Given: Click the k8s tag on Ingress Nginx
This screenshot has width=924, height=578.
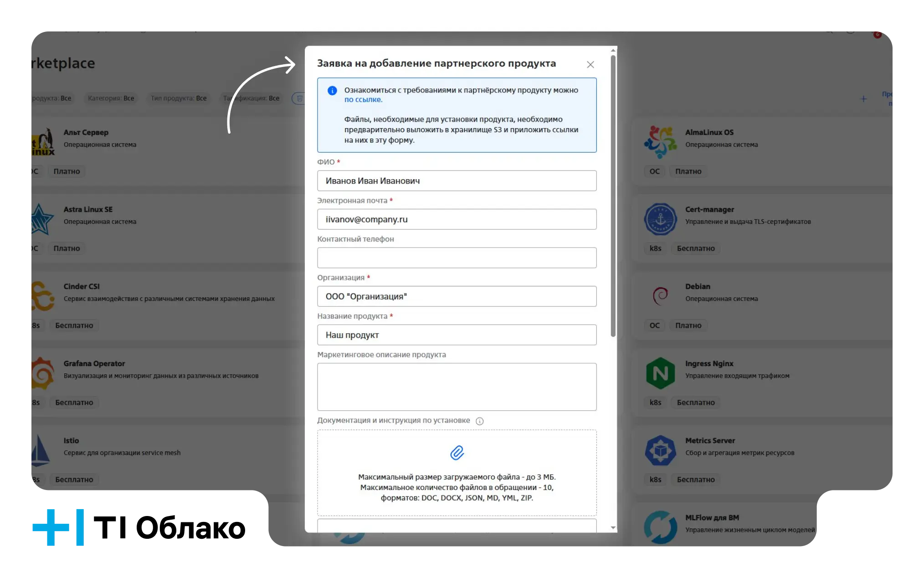Looking at the screenshot, I should click(655, 403).
